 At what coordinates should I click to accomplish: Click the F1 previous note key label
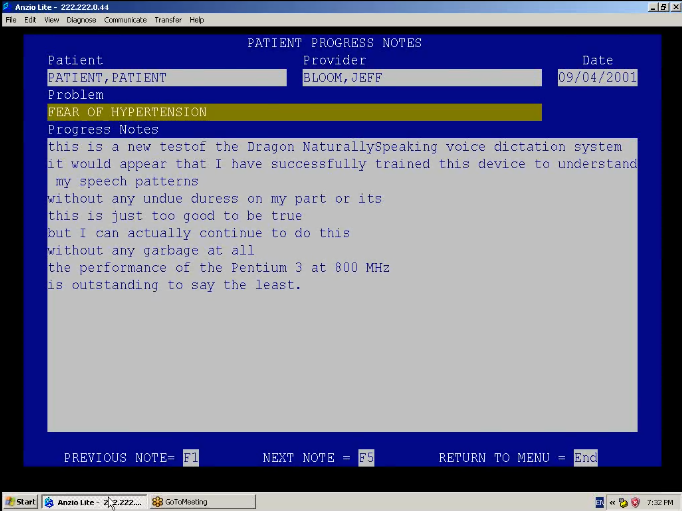191,458
